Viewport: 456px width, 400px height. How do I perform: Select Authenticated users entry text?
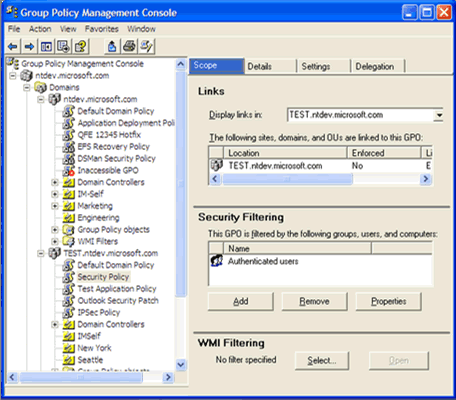[x=263, y=261]
